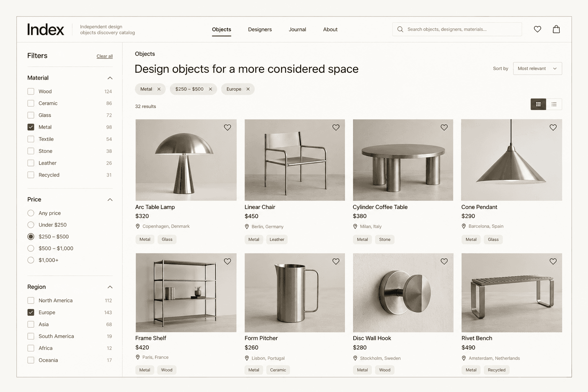The height and width of the screenshot is (392, 588).
Task: Favorite the Cylinder Coffee Table
Action: (444, 127)
